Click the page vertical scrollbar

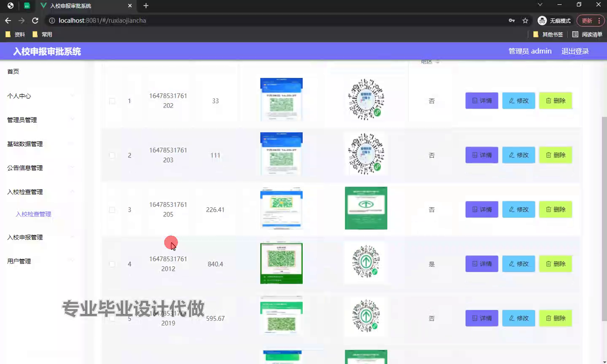(604, 219)
